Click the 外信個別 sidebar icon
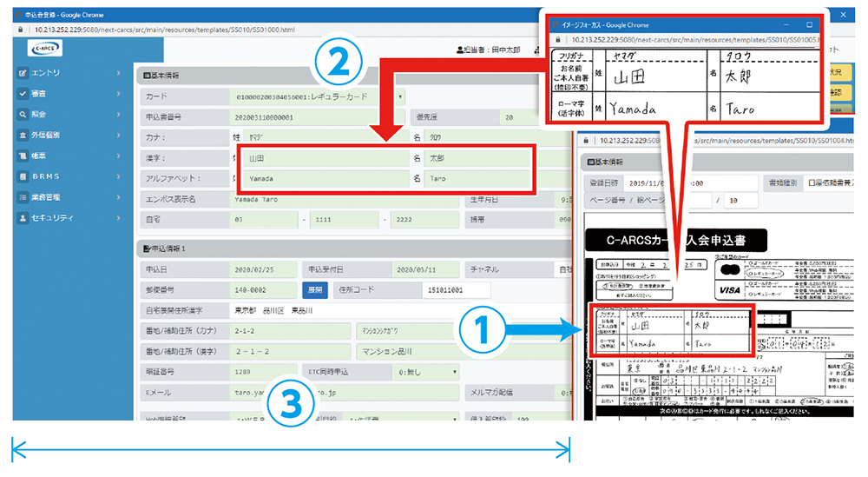Viewport: 868px width, 477px height. pos(23,135)
